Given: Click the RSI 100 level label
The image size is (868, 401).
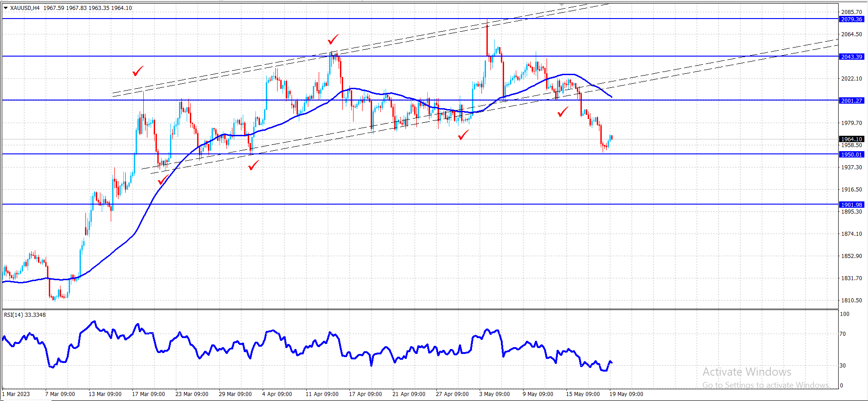Looking at the screenshot, I should 844,314.
